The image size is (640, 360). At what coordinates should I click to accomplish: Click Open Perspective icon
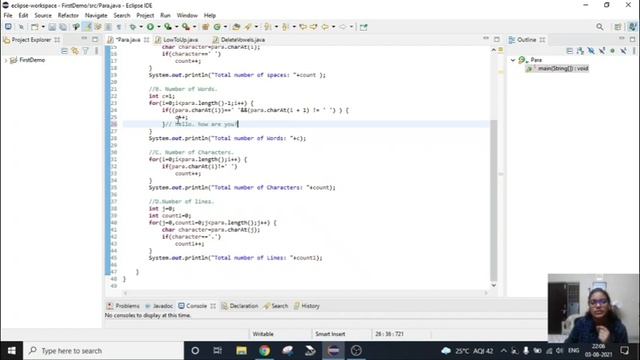tap(618, 27)
